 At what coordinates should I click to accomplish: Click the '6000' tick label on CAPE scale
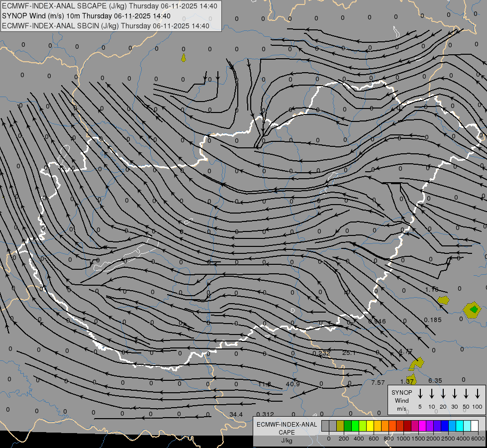(x=478, y=439)
